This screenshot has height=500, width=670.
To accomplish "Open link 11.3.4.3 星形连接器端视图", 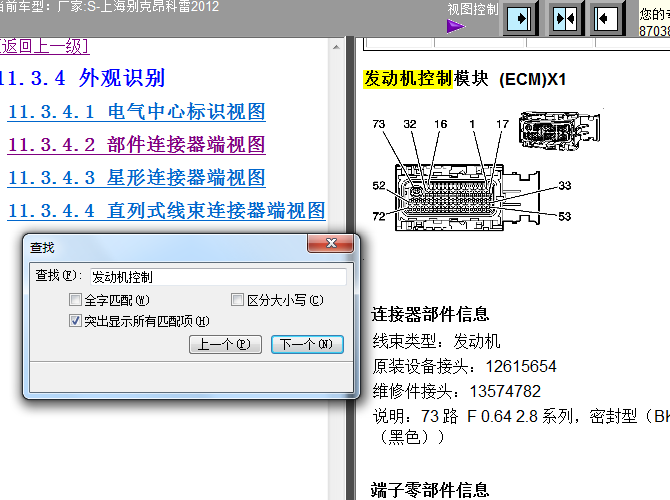I will [x=137, y=178].
